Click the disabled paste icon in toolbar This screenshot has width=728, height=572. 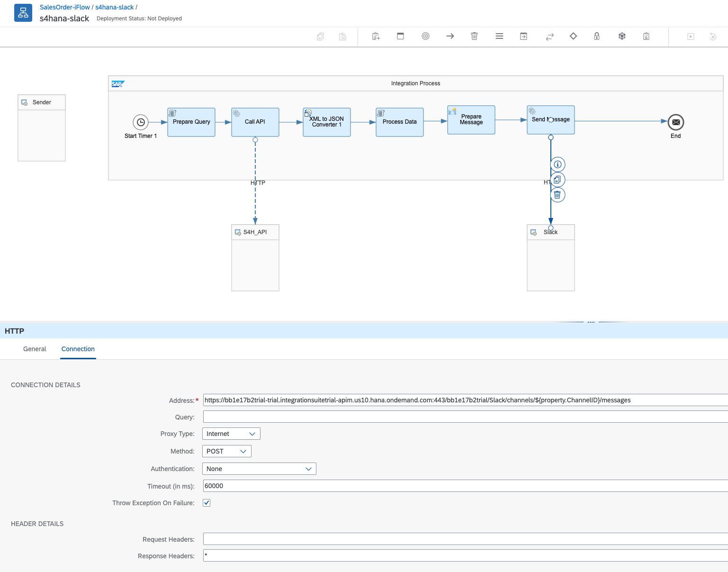(342, 36)
